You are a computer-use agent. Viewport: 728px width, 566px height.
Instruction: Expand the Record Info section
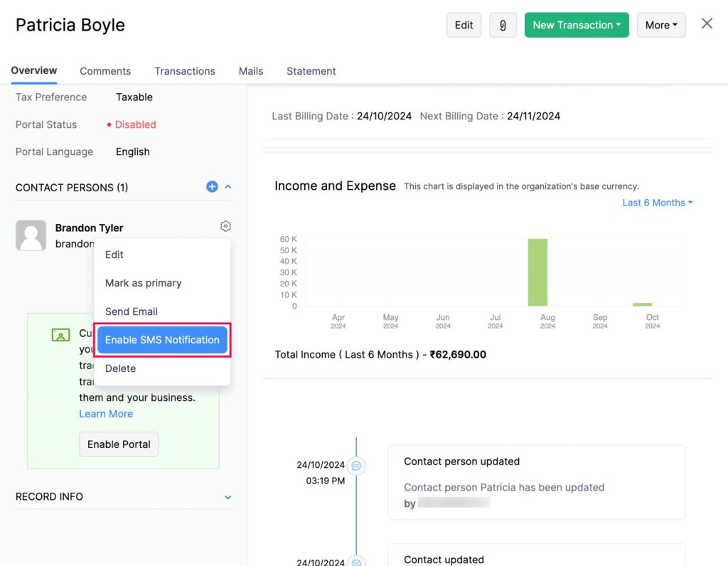click(x=228, y=497)
